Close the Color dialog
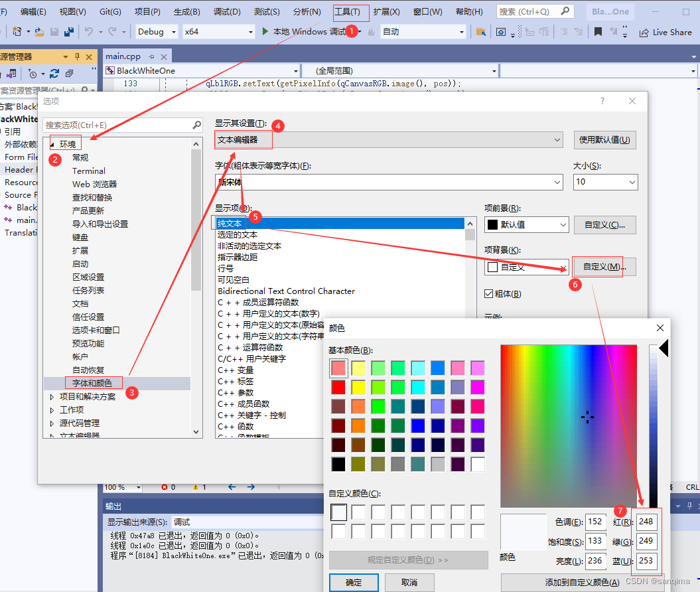Screen dimensions: 700x592 (x=660, y=328)
